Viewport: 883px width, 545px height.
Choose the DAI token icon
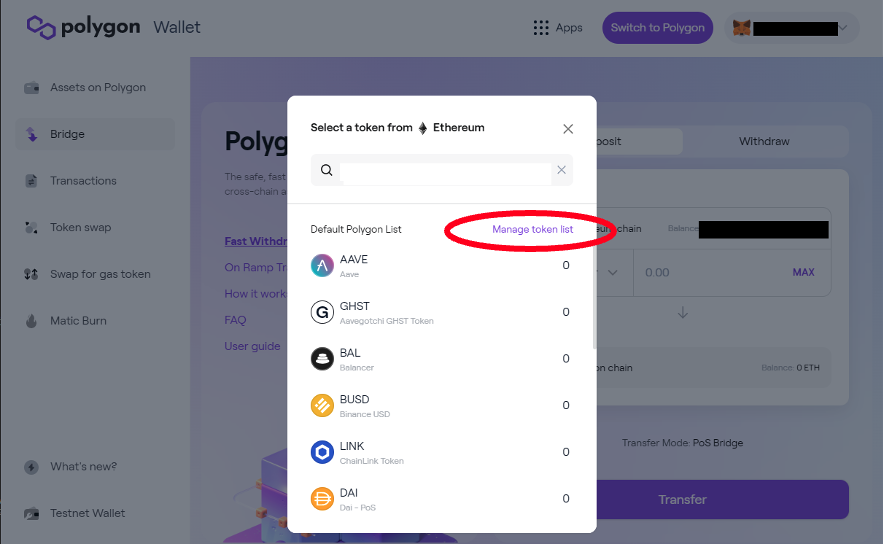pyautogui.click(x=322, y=499)
